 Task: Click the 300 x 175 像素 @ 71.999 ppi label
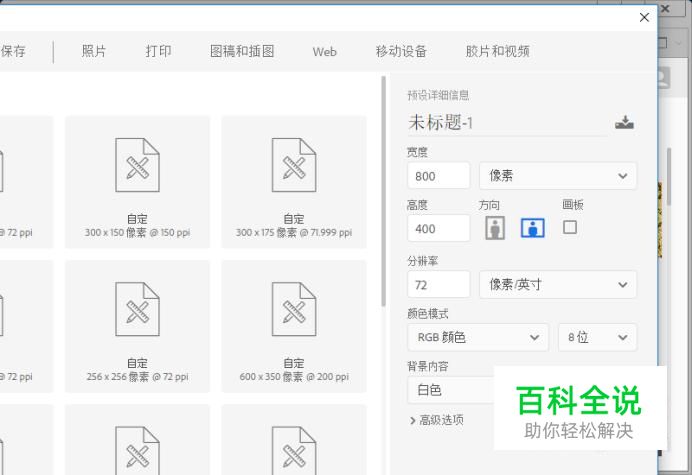[294, 232]
